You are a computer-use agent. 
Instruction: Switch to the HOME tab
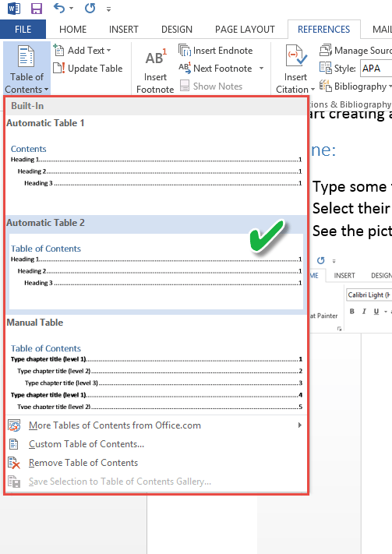[x=72, y=30]
